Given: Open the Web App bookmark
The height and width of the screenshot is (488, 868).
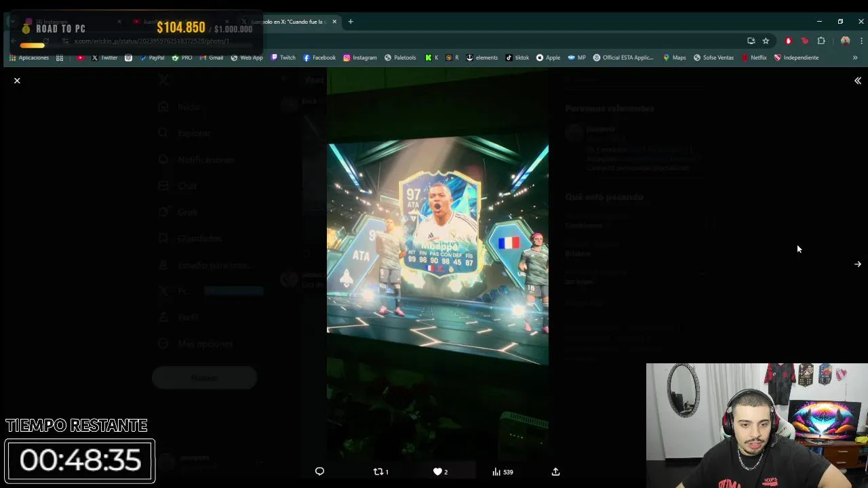Looking at the screenshot, I should (x=246, y=58).
